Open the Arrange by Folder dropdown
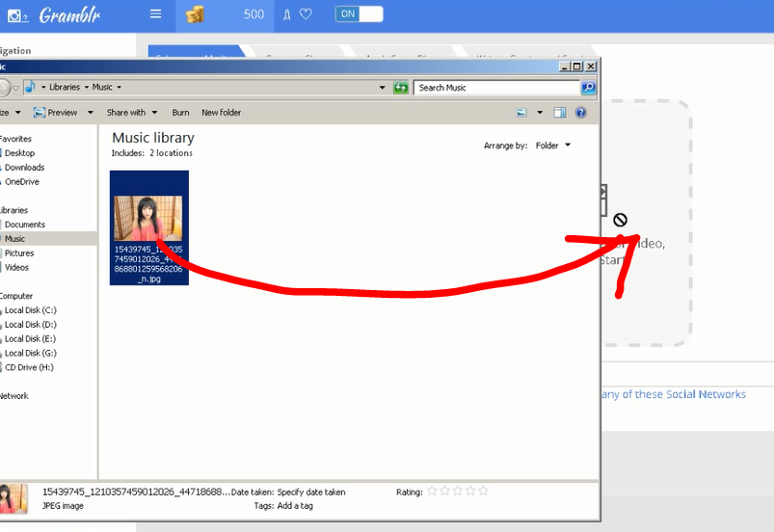This screenshot has width=774, height=532. coord(553,146)
